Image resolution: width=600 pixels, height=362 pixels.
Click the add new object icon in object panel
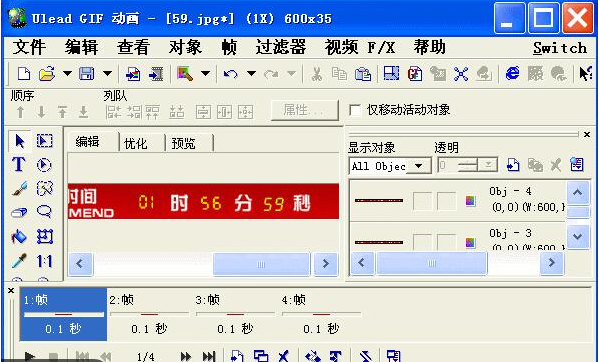513,165
